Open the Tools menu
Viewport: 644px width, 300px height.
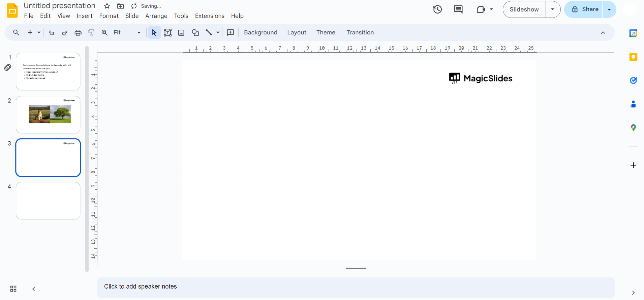[x=181, y=16]
